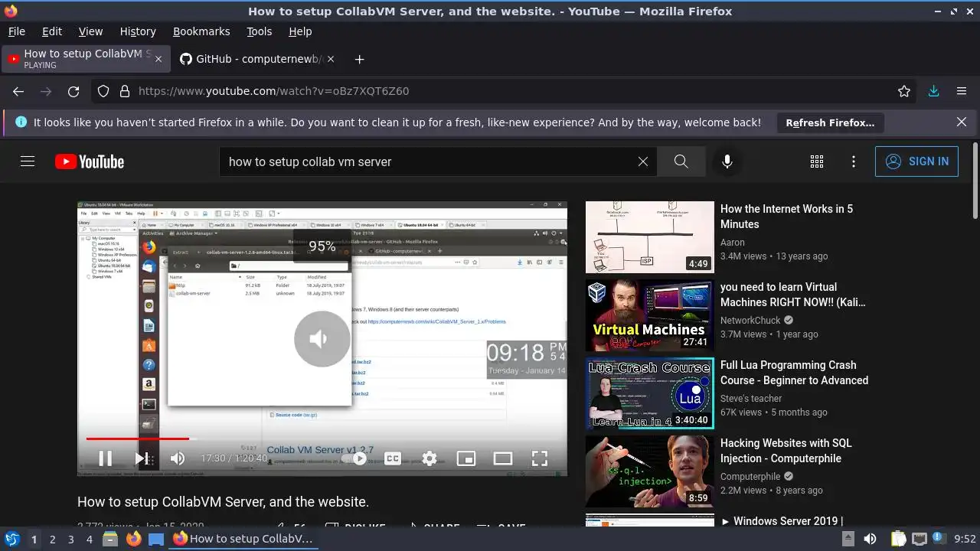Go to the YouTube home logo
980x551 pixels.
point(90,161)
